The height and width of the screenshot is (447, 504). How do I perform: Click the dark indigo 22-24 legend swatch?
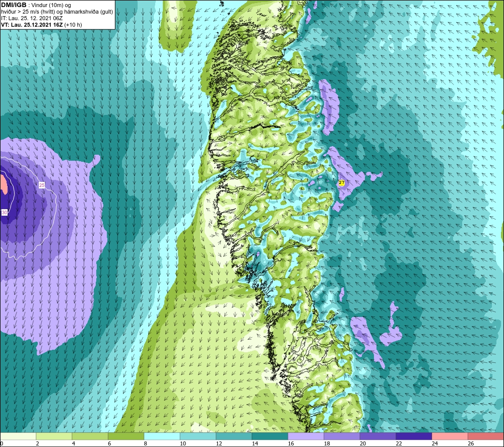(x=414, y=436)
